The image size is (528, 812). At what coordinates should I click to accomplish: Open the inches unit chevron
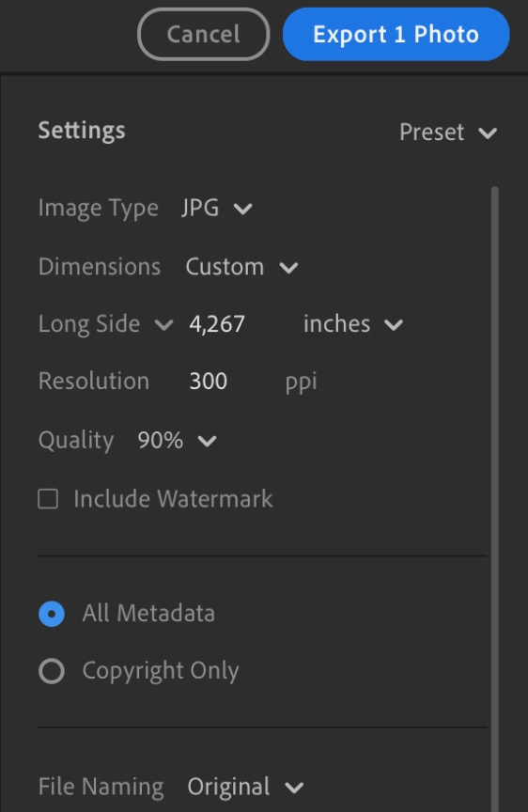(x=394, y=324)
